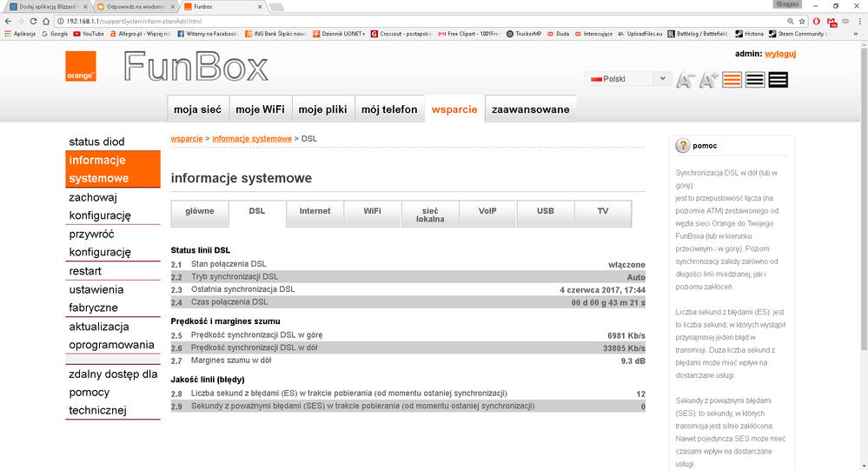The image size is (868, 470).
Task: Open the Google bookmark
Action: click(55, 34)
